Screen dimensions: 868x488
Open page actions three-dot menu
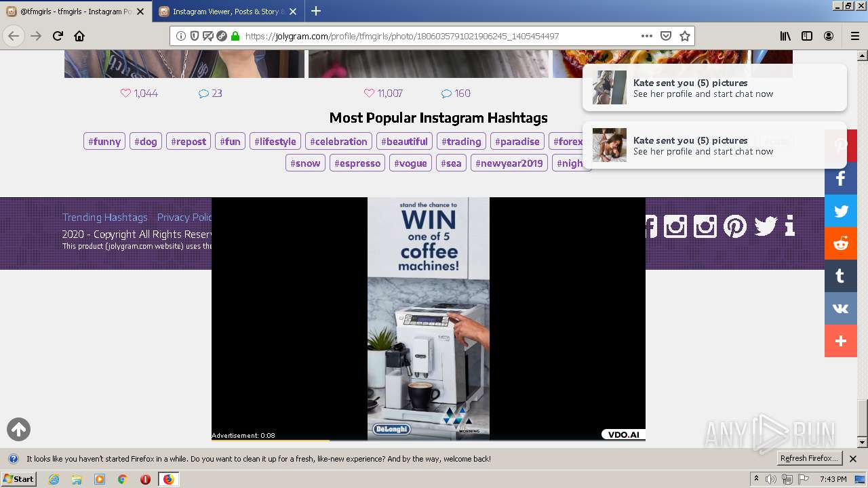coord(647,36)
